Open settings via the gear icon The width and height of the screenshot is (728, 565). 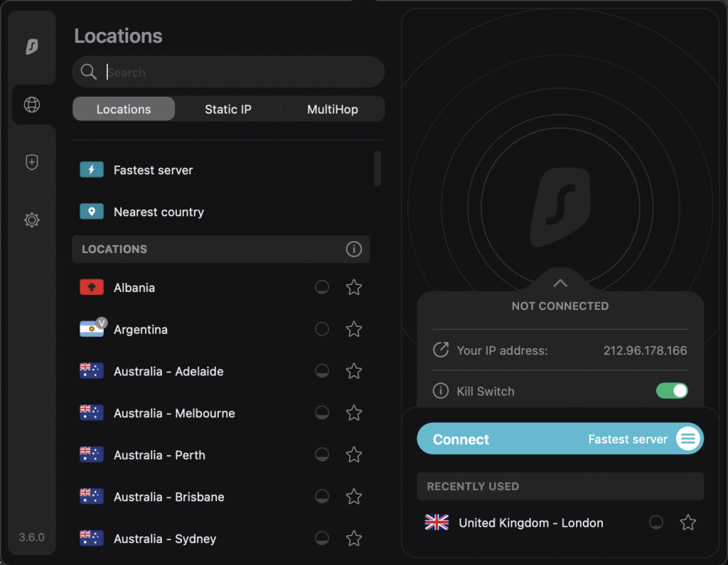[x=32, y=220]
